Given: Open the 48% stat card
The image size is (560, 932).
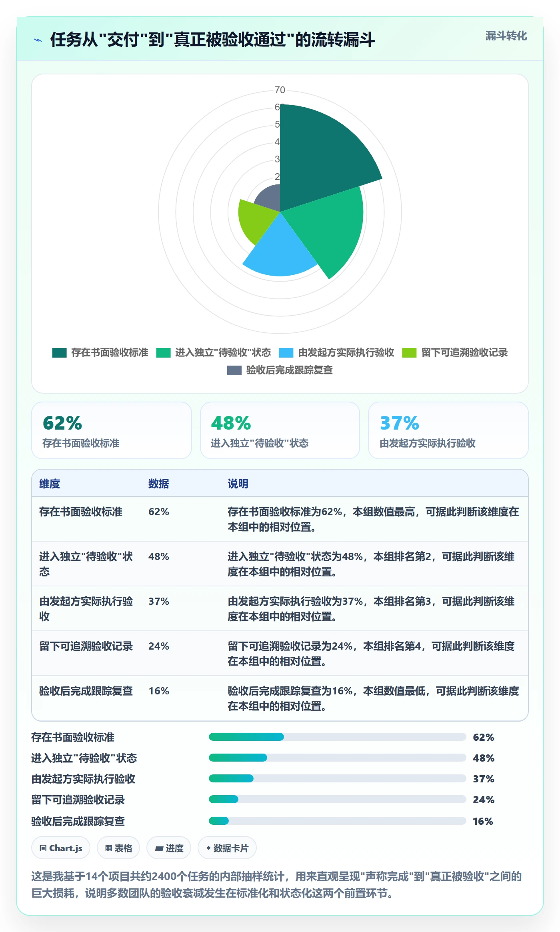Looking at the screenshot, I should [280, 430].
